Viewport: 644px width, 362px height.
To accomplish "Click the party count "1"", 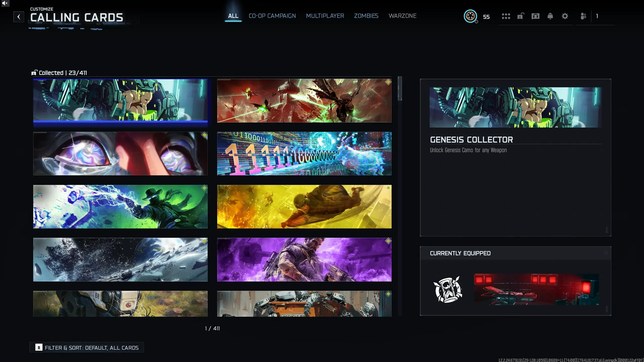I will (597, 16).
